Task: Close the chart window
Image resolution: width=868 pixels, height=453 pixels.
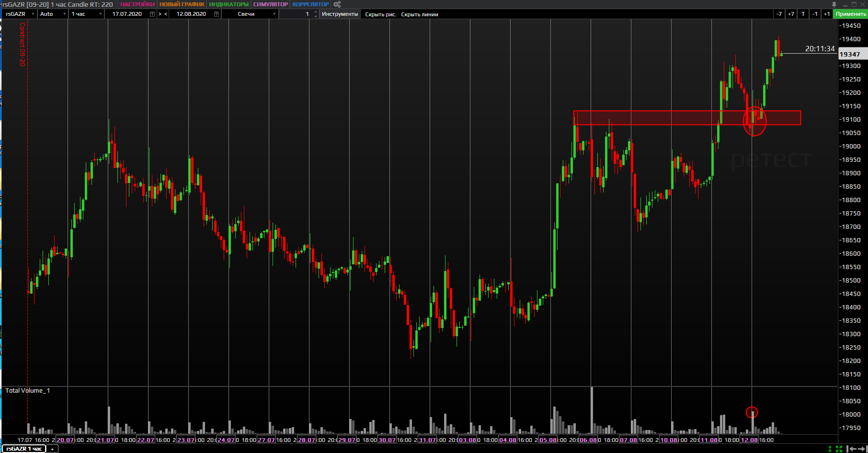Action: click(x=863, y=4)
